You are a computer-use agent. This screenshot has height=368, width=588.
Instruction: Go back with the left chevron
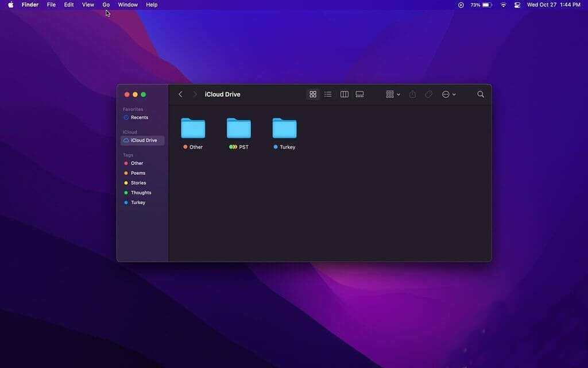pos(180,94)
